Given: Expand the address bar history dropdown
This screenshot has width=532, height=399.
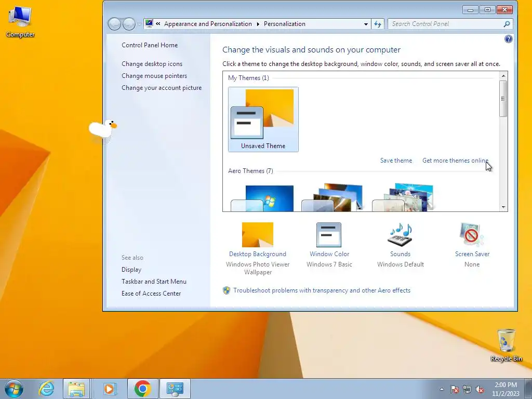Looking at the screenshot, I should (x=366, y=24).
